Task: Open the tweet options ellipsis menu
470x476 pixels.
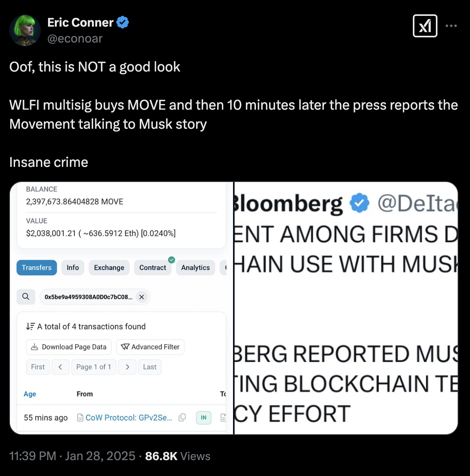Action: click(451, 26)
